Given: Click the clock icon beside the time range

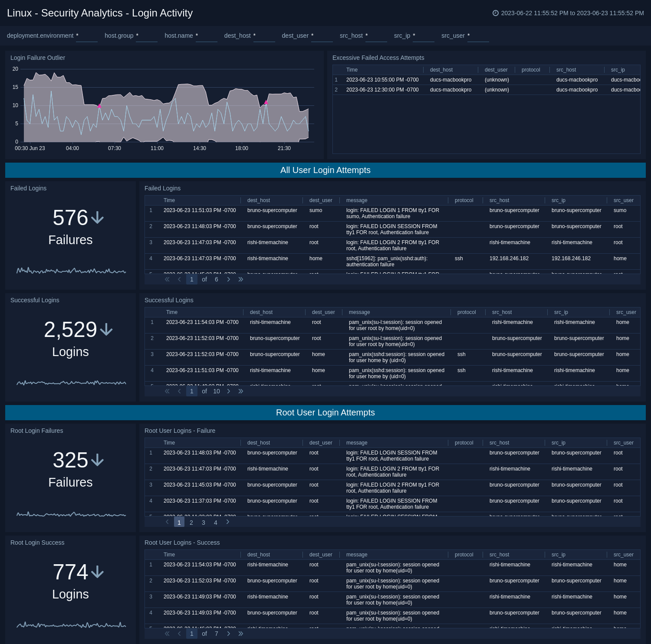Looking at the screenshot, I should click(x=496, y=13).
